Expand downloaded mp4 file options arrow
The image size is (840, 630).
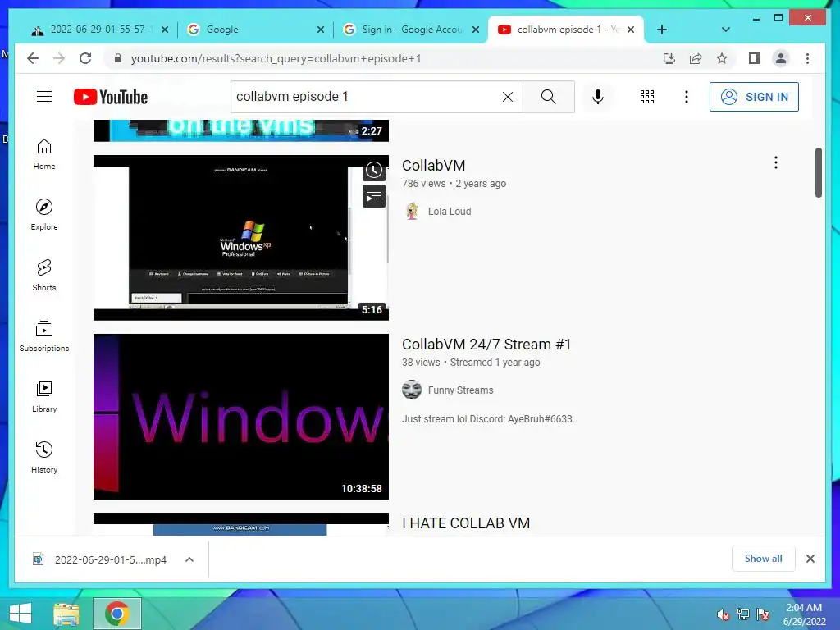click(x=189, y=559)
